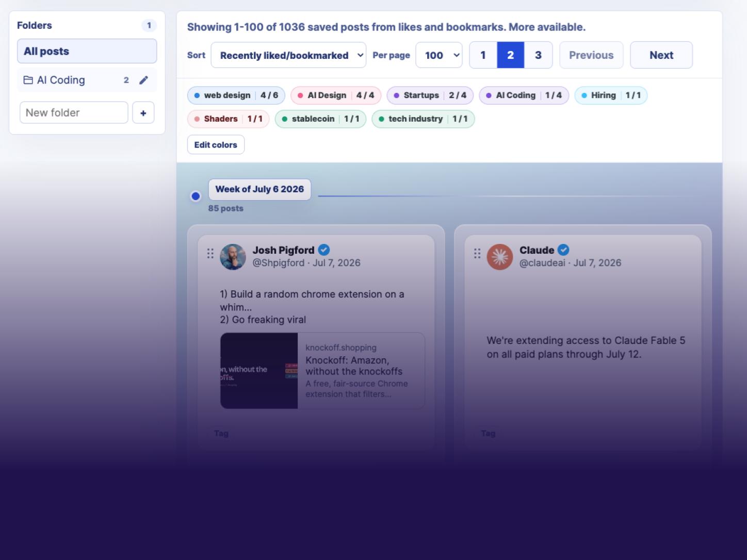Image resolution: width=747 pixels, height=560 pixels.
Task: Click the Tag field on Josh Pigford's post
Action: [x=221, y=434]
